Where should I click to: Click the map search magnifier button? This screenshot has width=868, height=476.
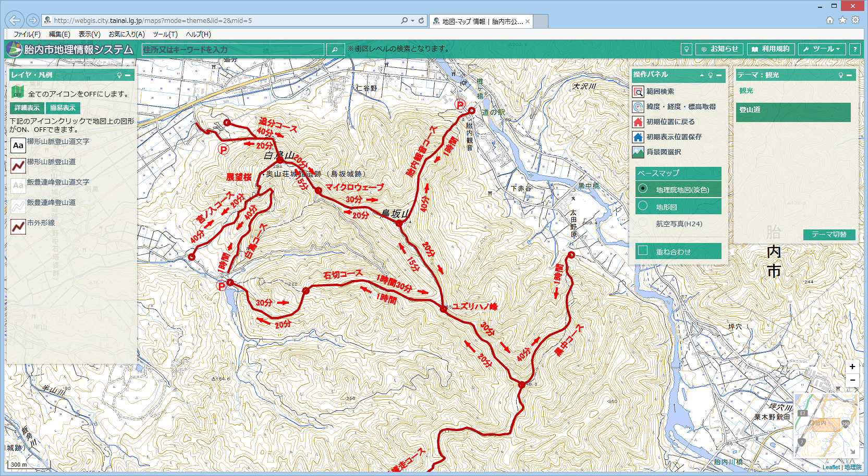(x=335, y=50)
